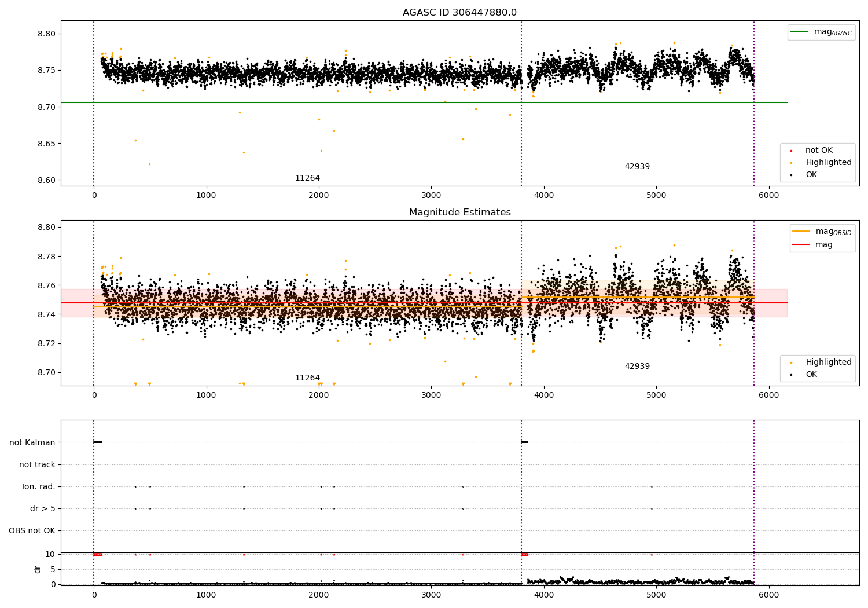
Task: Click y-axis tick '8.76' on Magnitude Estimates plot
Action: point(46,285)
